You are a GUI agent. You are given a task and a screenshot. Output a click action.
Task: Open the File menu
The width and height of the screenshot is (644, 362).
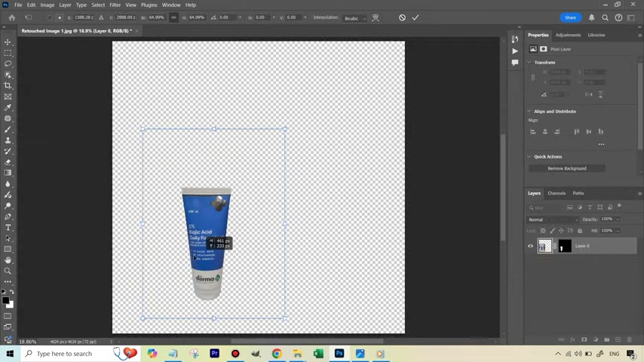pyautogui.click(x=18, y=5)
